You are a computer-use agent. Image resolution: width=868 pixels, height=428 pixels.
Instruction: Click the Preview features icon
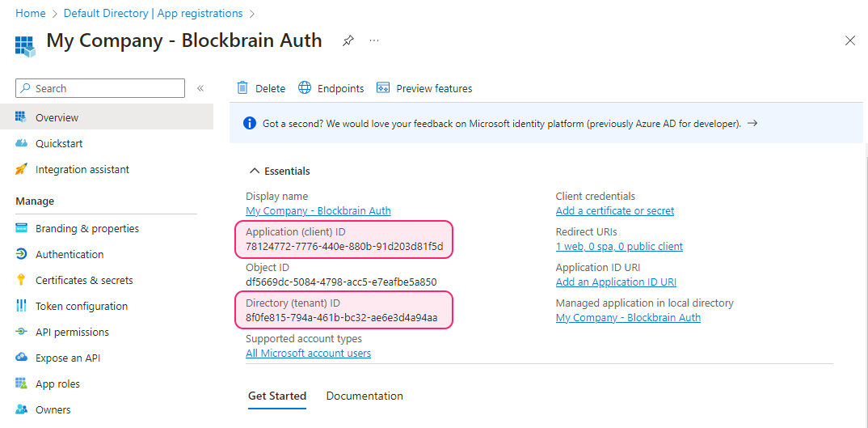(x=383, y=88)
